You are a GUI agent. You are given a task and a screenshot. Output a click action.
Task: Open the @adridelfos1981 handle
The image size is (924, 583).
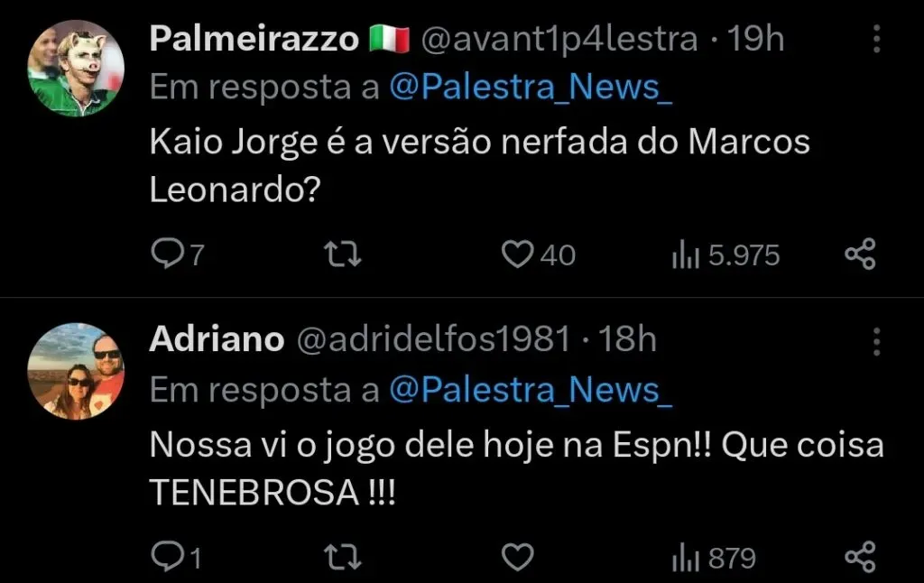(x=432, y=339)
